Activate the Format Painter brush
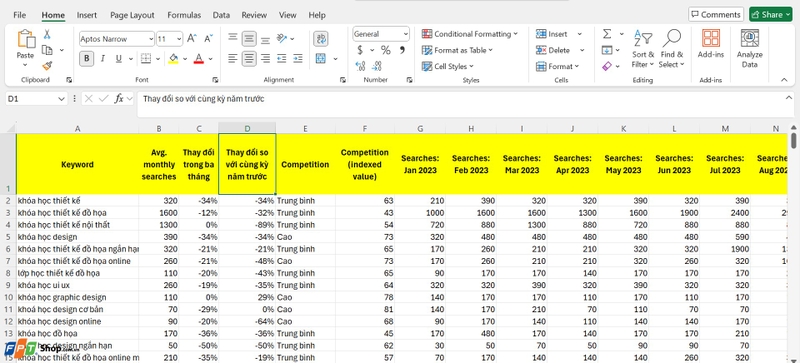 (47, 65)
